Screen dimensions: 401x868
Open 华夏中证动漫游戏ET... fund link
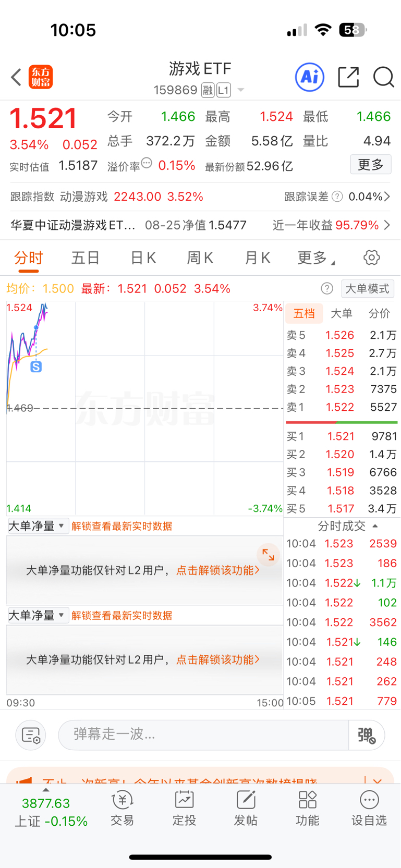(x=73, y=225)
